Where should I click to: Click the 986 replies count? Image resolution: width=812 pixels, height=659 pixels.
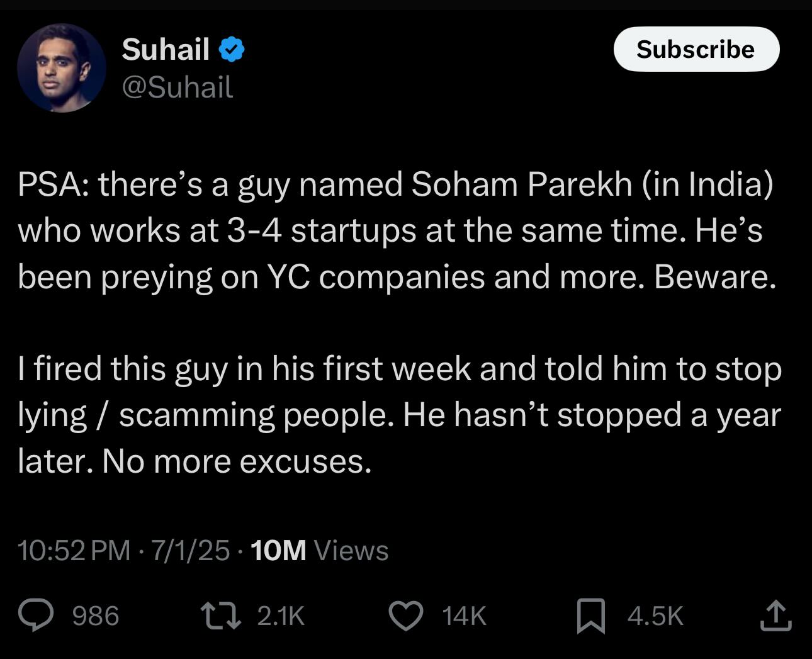(x=96, y=616)
